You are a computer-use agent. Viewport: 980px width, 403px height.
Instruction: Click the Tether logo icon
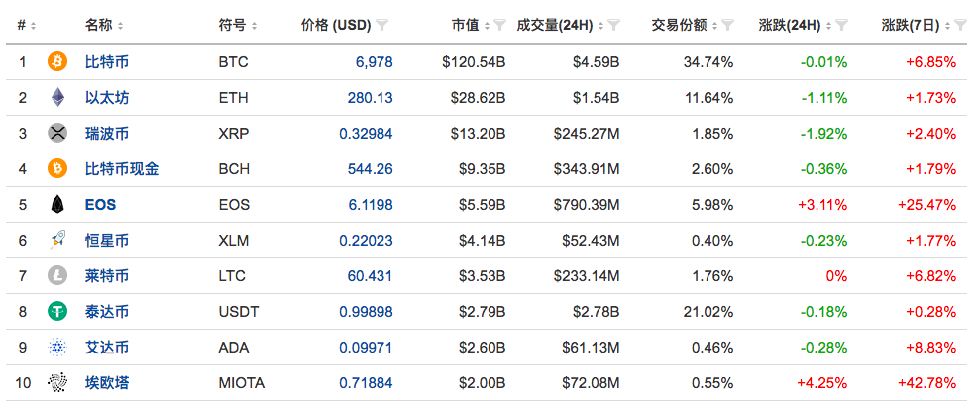tap(57, 312)
